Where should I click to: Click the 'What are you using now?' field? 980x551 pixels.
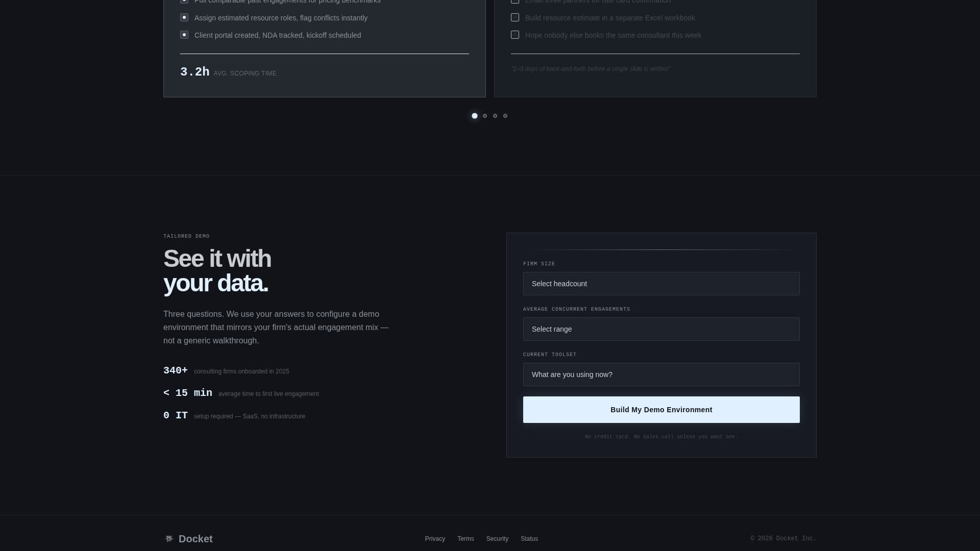tap(661, 374)
